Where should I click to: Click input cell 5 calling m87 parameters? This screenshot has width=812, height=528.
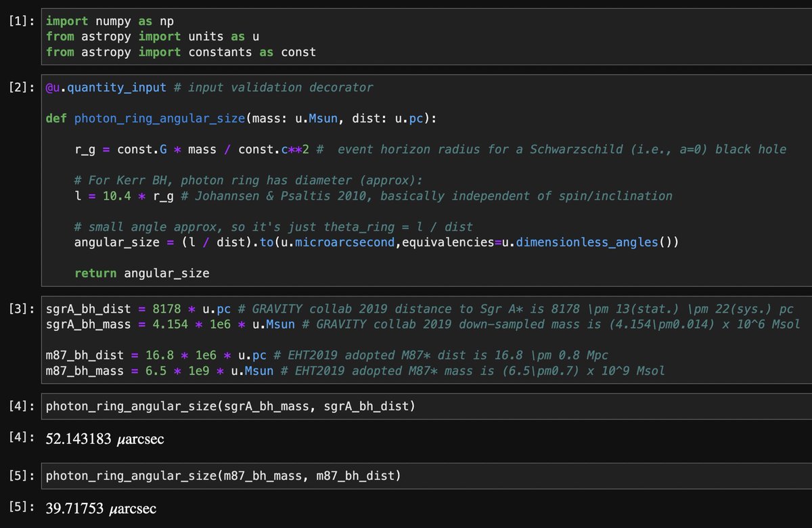pyautogui.click(x=426, y=477)
